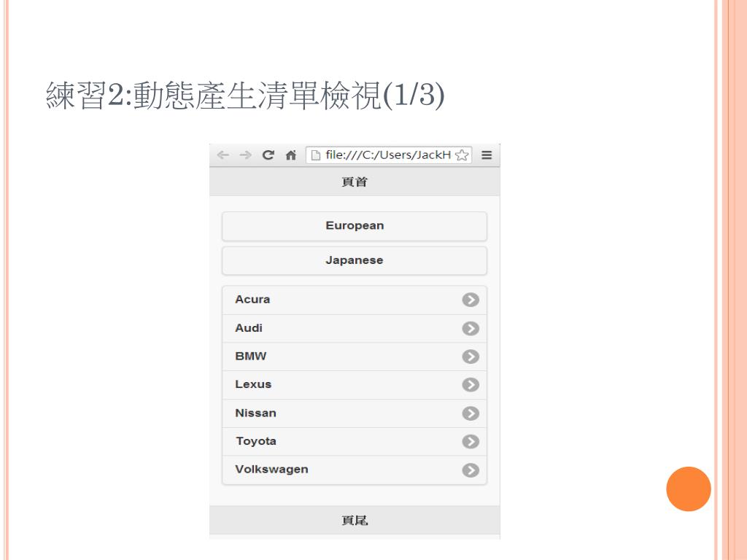Select the Japanese button
The height and width of the screenshot is (560, 747).
coord(355,261)
